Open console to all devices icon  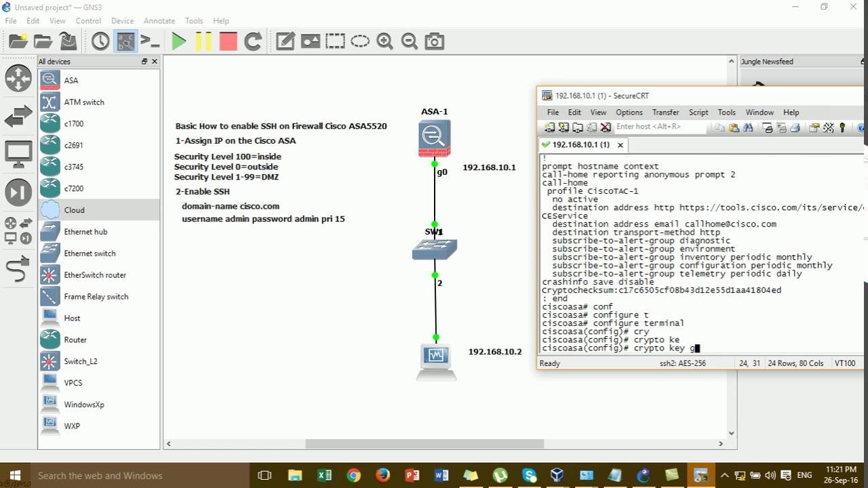[x=150, y=41]
